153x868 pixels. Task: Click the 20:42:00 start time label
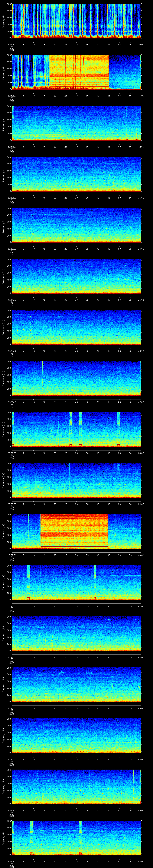point(12,708)
